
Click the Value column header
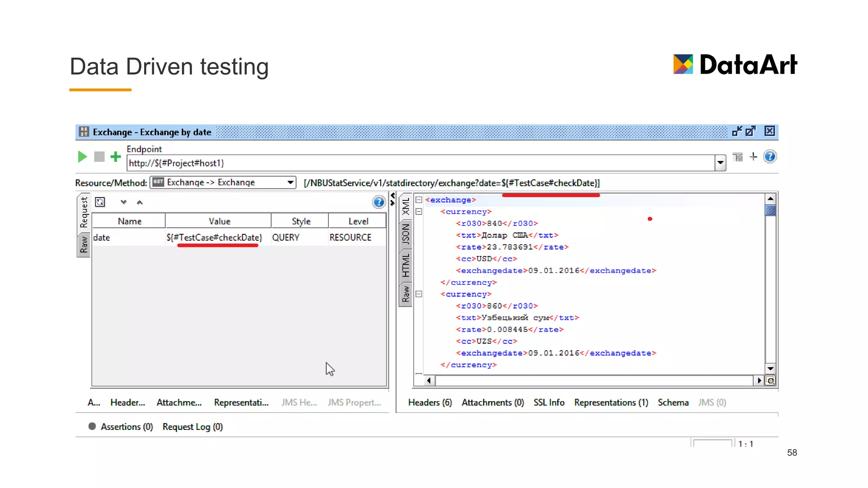coord(219,221)
